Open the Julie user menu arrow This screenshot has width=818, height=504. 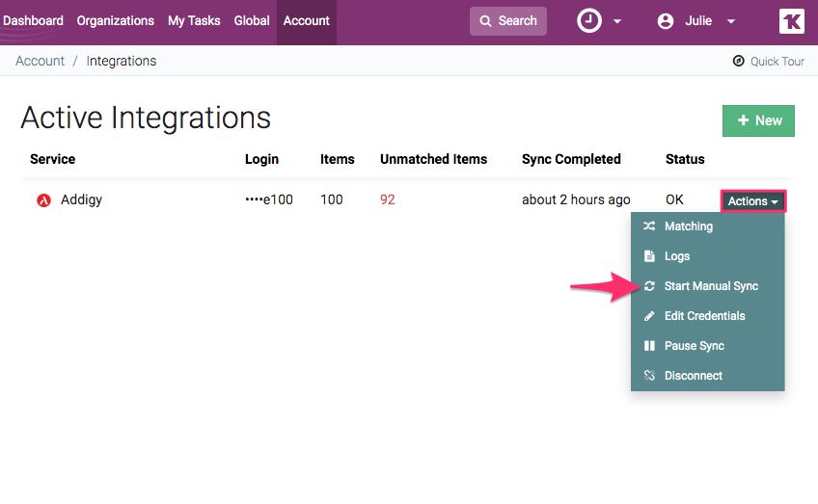click(x=731, y=22)
